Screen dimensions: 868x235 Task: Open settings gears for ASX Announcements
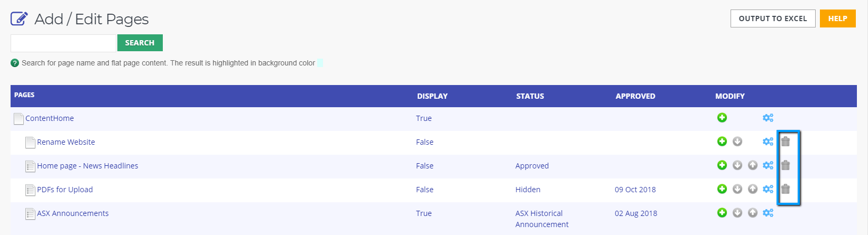[768, 213]
